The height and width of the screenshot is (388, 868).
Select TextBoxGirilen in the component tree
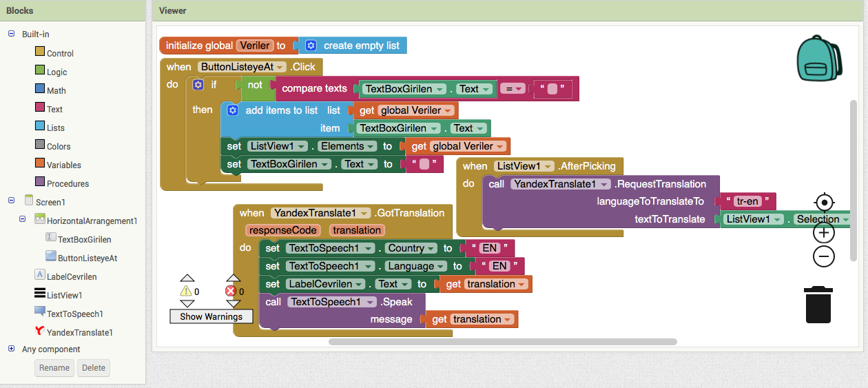point(85,239)
